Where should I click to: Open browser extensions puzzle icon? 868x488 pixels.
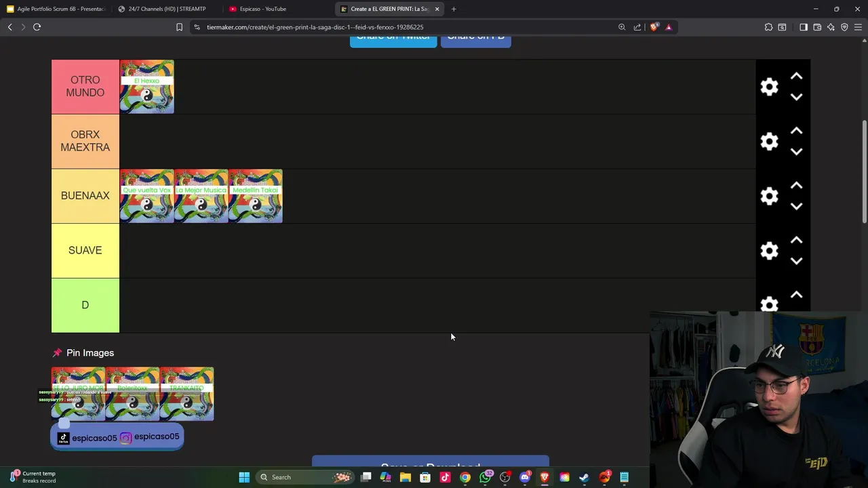coord(768,27)
